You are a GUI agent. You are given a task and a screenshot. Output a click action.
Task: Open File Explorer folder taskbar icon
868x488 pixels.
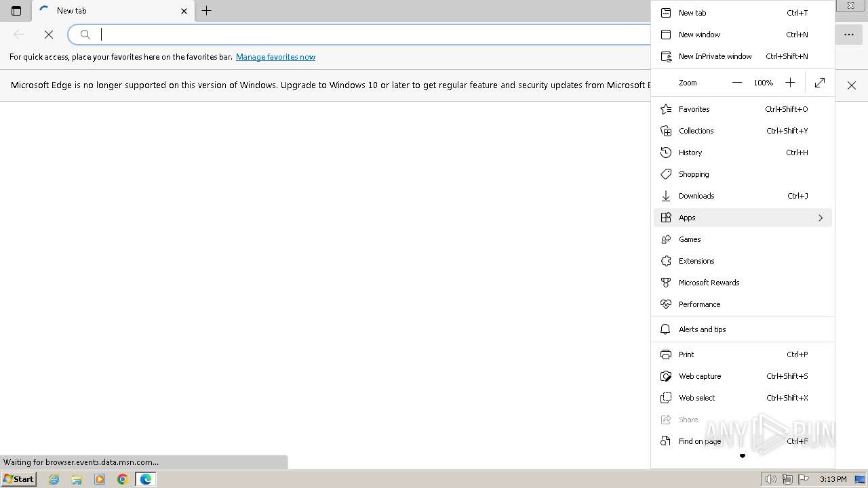coord(77,479)
